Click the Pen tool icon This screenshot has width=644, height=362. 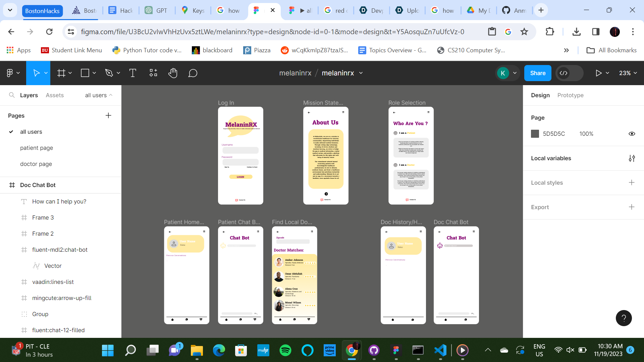pos(109,73)
